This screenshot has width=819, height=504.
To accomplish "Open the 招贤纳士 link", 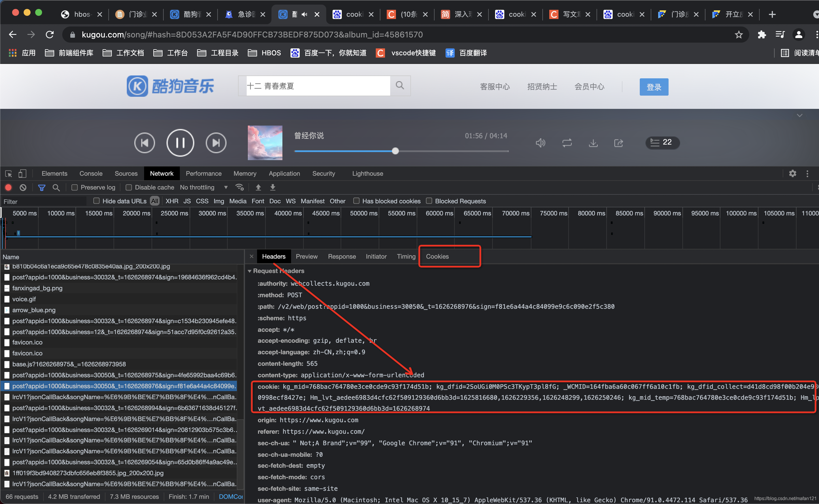I will (542, 87).
